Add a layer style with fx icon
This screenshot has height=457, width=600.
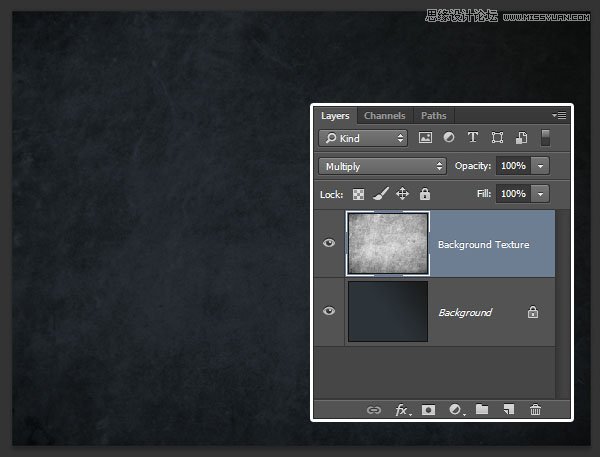[x=402, y=409]
